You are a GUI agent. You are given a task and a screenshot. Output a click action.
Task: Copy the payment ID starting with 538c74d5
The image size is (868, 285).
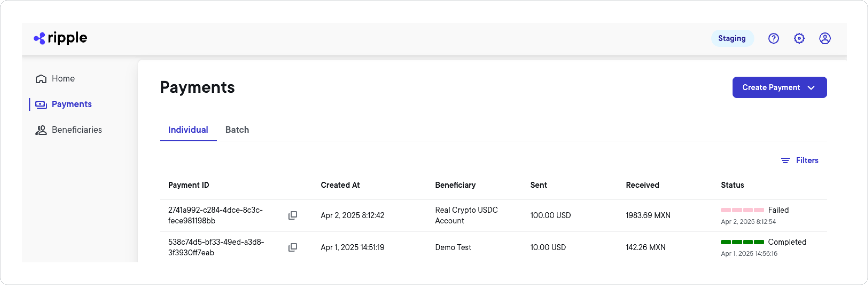click(x=292, y=247)
